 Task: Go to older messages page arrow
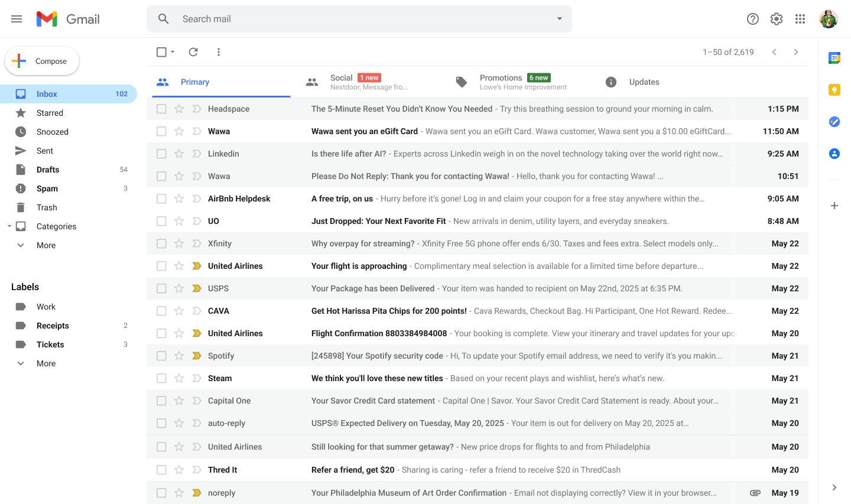click(796, 52)
